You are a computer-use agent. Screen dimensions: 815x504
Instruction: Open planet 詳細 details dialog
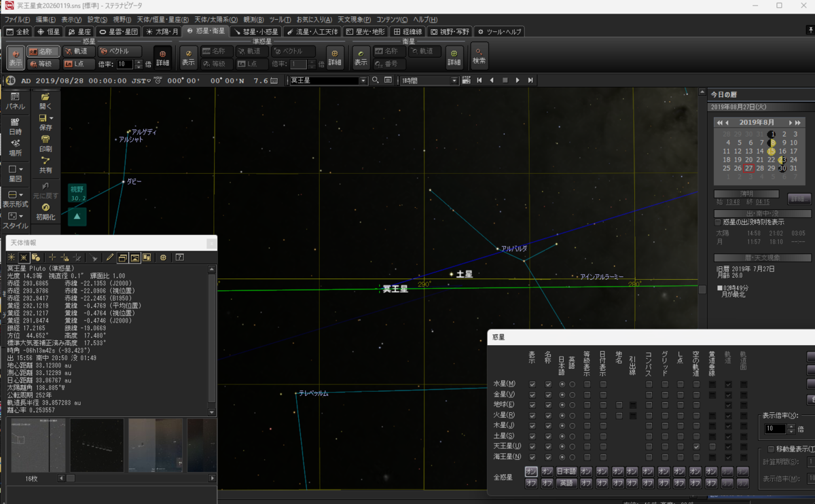[162, 58]
